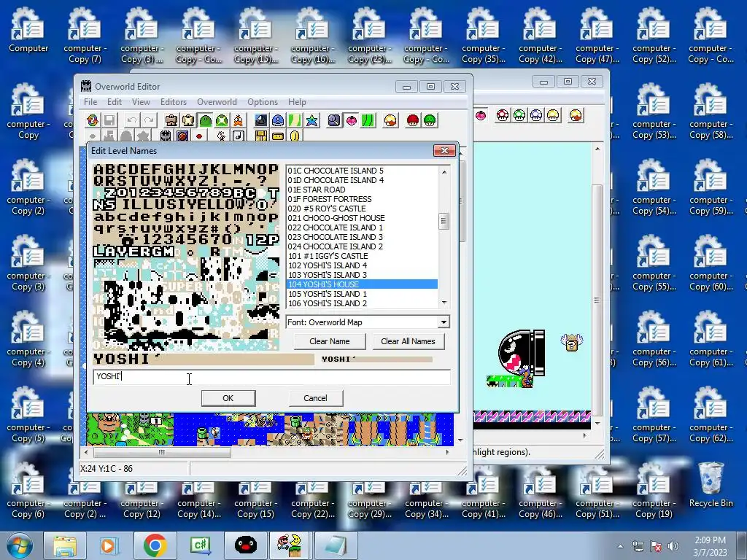Image resolution: width=747 pixels, height=560 pixels.
Task: Close the Edit Level Names dialog
Action: pyautogui.click(x=444, y=150)
